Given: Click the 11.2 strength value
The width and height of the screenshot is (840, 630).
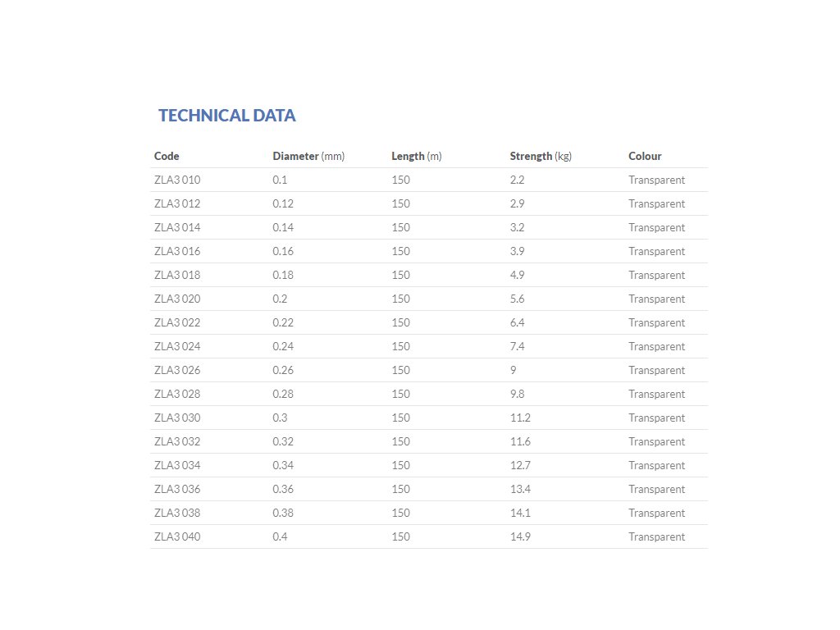Looking at the screenshot, I should coord(520,418).
